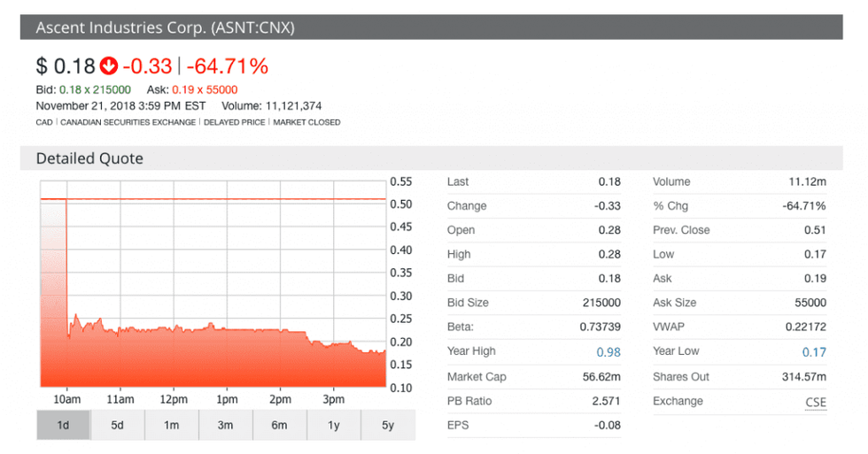Click the Year Low value 0.17
The height and width of the screenshot is (454, 868).
click(813, 352)
